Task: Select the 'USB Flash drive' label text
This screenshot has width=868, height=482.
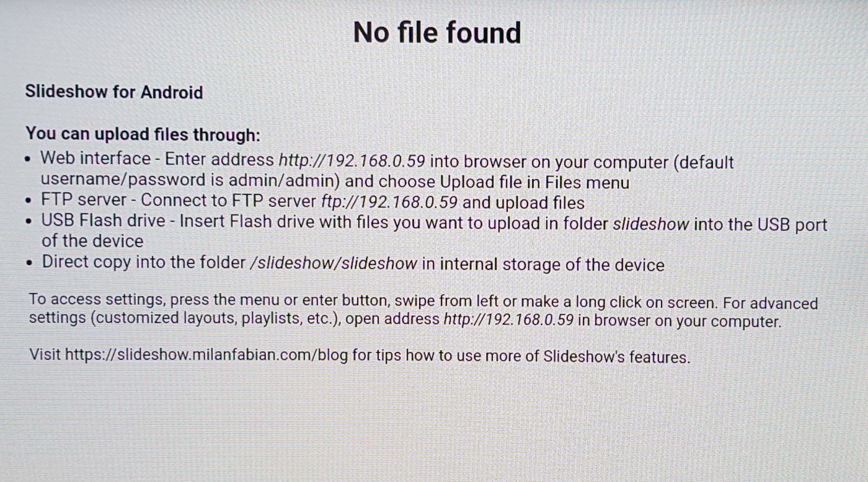Action: point(104,221)
